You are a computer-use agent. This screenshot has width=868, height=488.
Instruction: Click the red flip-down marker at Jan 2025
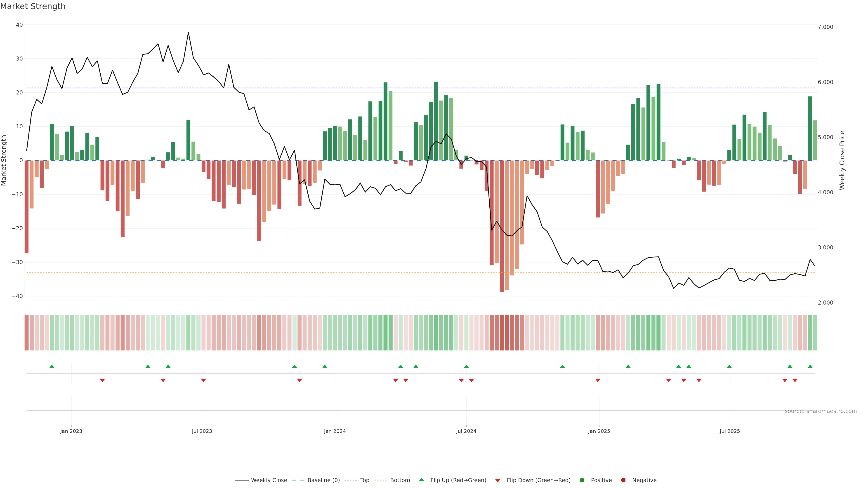[598, 380]
